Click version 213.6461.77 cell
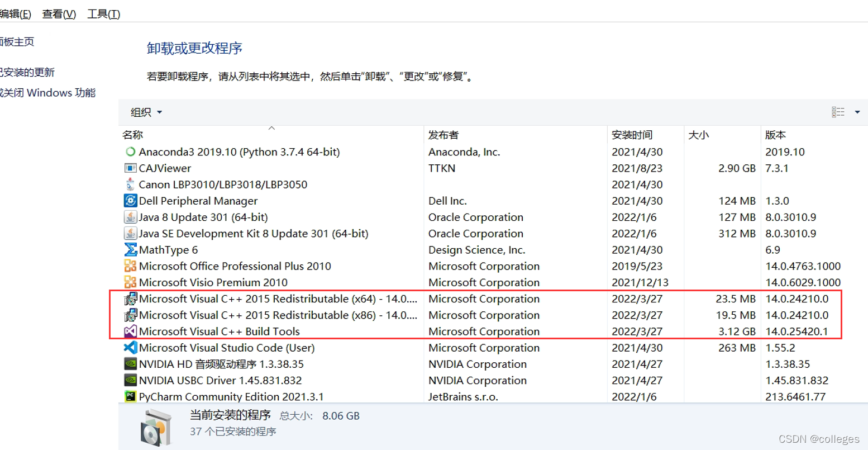868x450 pixels. pyautogui.click(x=795, y=396)
